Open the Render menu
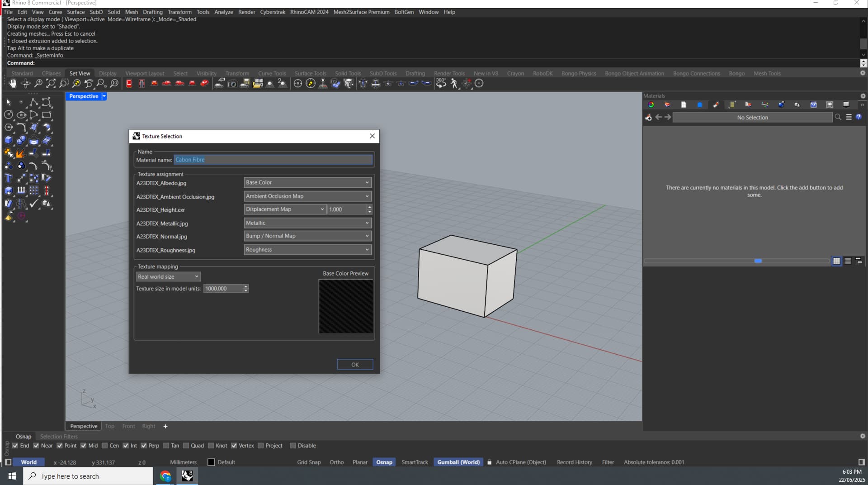Screen dimensions: 868x485 click(x=246, y=12)
